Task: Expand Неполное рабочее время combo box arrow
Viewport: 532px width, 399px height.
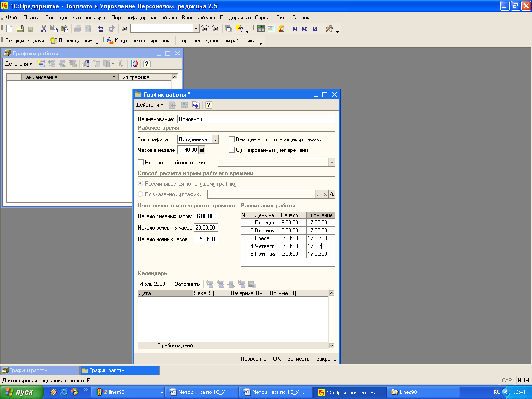Action: tap(332, 163)
